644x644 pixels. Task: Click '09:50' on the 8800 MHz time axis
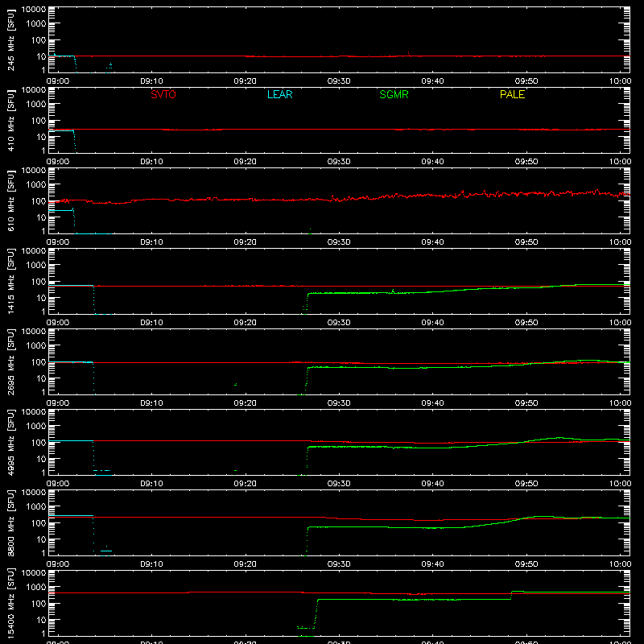pyautogui.click(x=526, y=564)
